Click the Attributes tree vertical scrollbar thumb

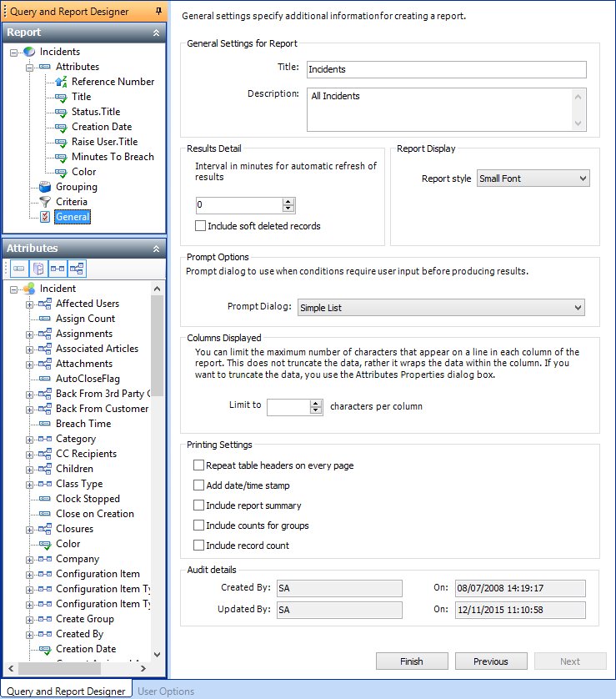point(157,345)
